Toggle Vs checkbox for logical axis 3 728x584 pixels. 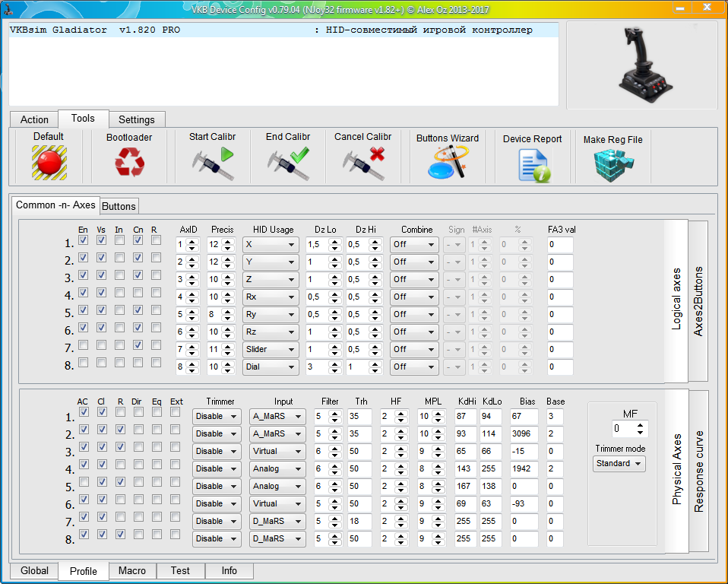101,275
